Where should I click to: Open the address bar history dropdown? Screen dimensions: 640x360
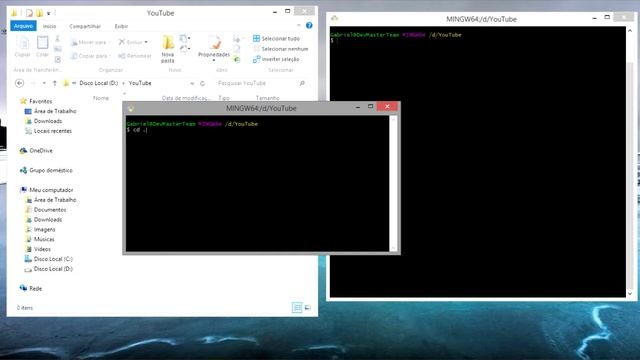tap(192, 83)
